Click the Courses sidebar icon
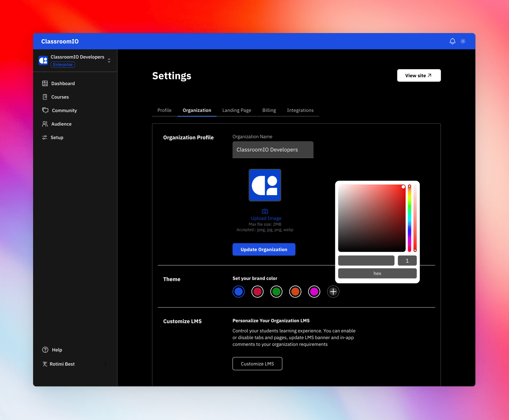This screenshot has height=420, width=509. pyautogui.click(x=45, y=96)
